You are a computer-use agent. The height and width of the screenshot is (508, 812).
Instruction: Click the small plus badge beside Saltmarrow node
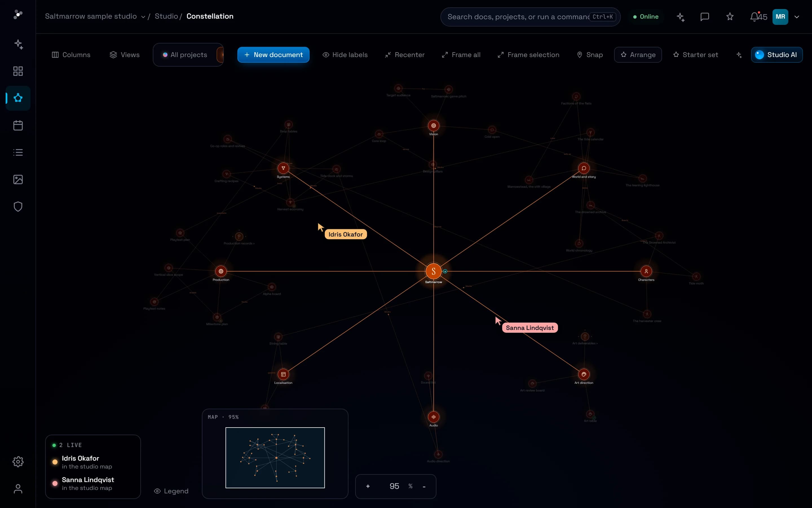pos(445,271)
